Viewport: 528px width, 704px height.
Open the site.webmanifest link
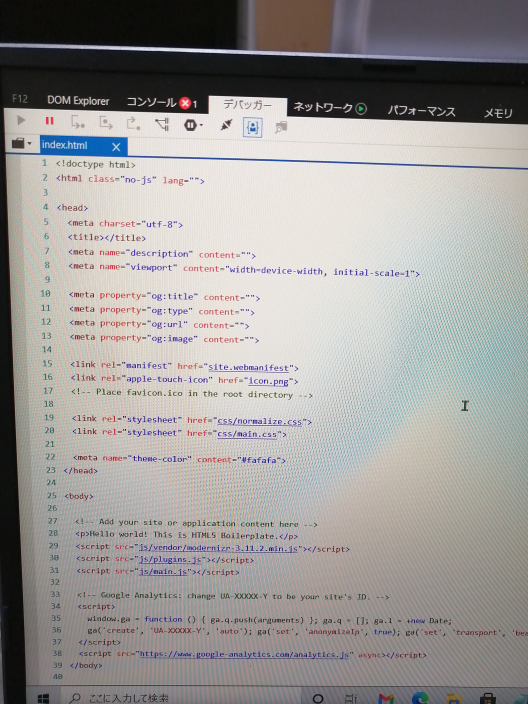[x=248, y=368]
